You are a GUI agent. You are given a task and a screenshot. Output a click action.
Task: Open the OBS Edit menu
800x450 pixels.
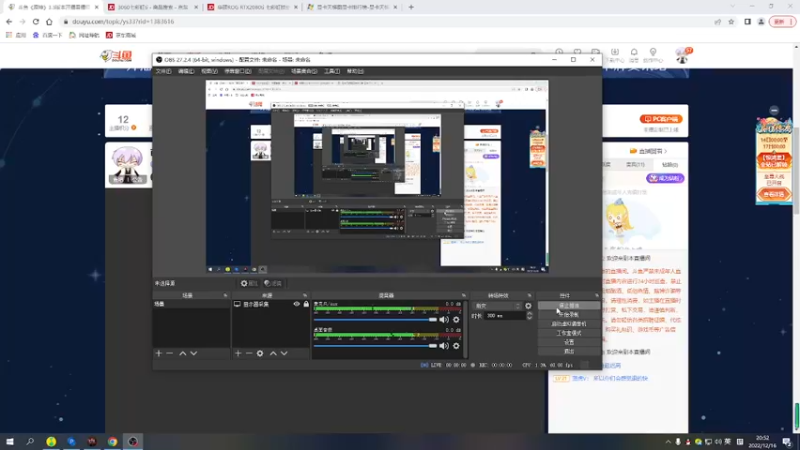(x=186, y=71)
